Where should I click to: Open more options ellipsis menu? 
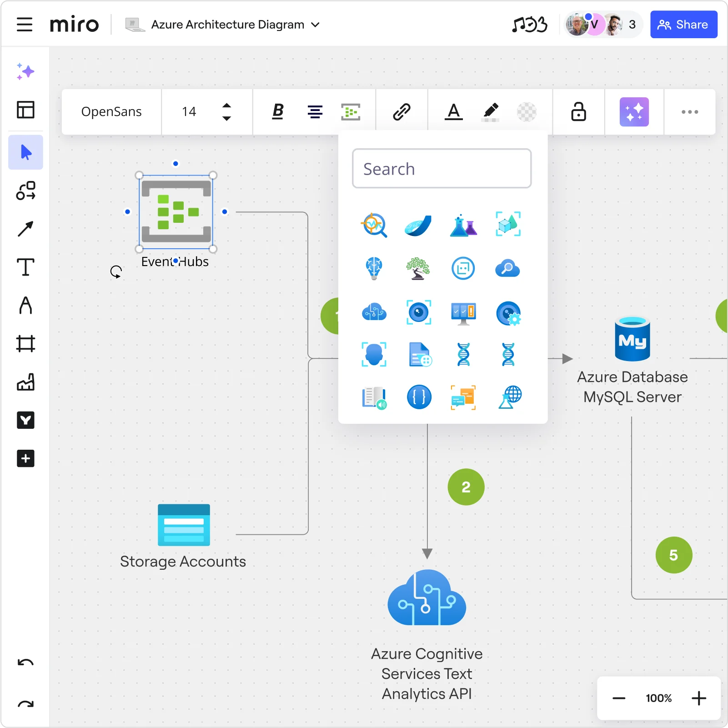pos(689,112)
